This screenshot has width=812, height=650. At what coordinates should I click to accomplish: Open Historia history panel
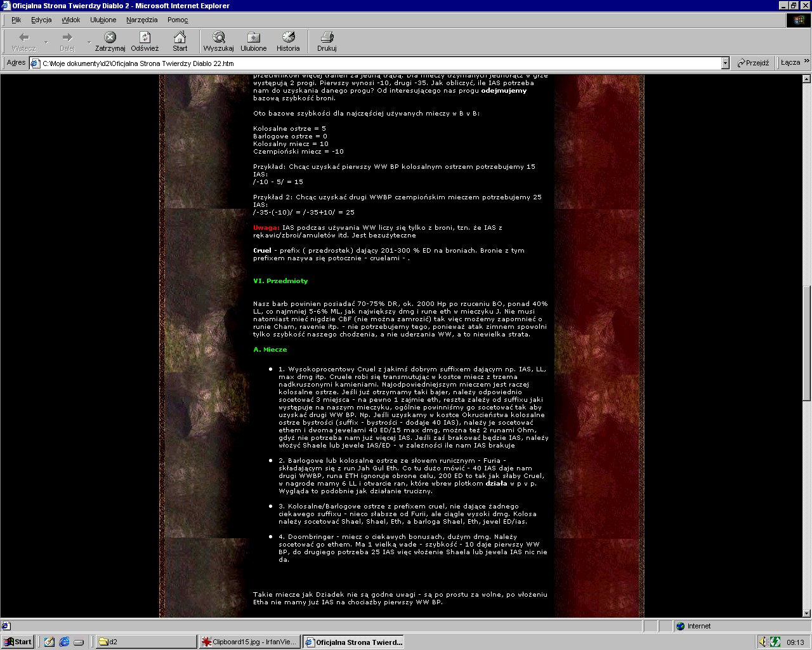[x=288, y=38]
